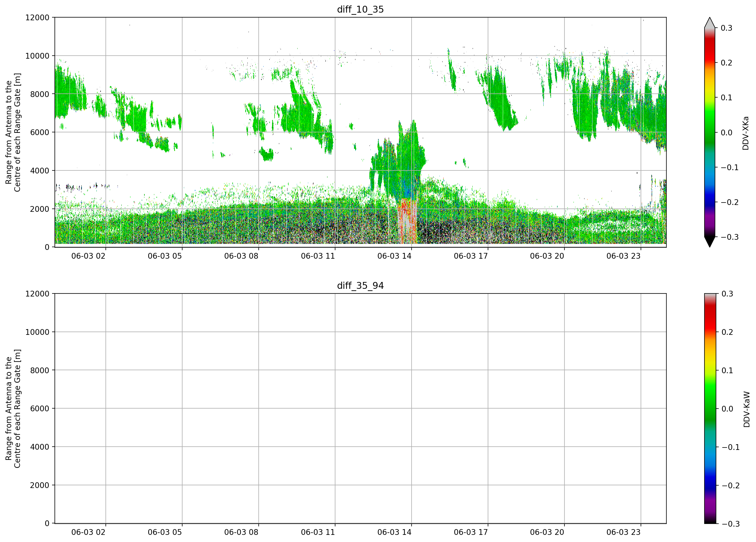Pick "06-03 14" under the diff_35_94 plot

(x=394, y=532)
